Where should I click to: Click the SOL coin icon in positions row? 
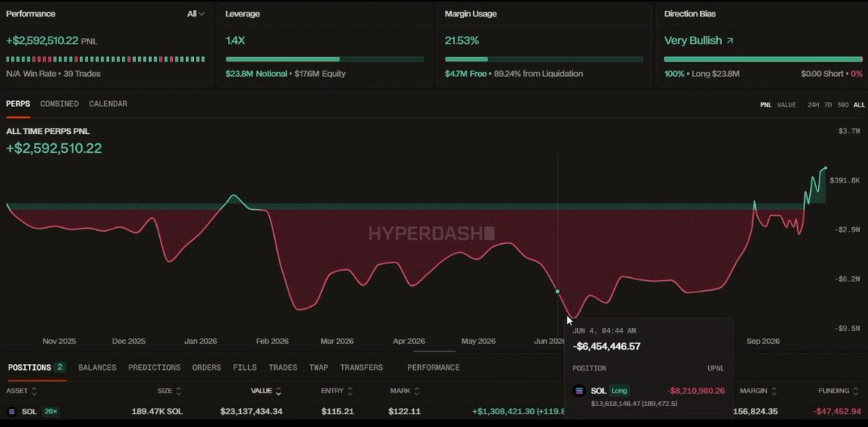tap(12, 411)
